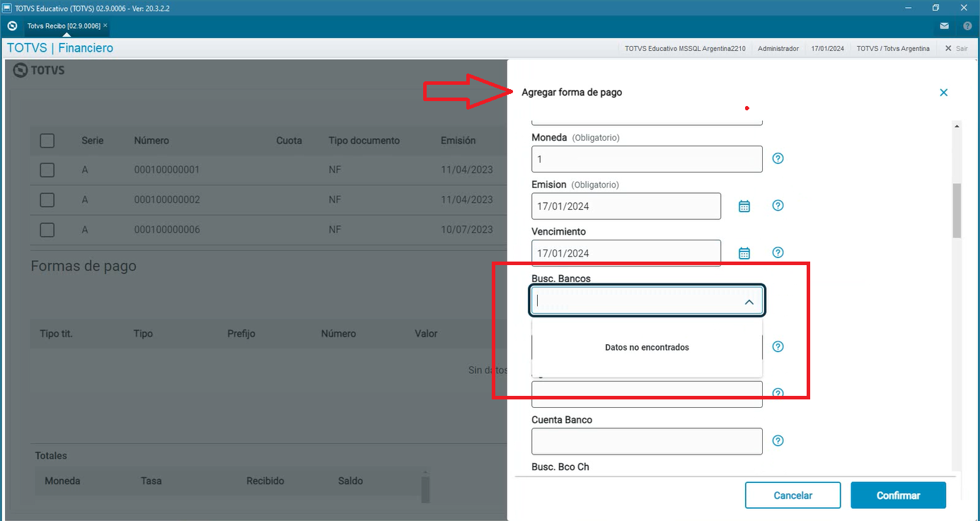Image resolution: width=980 pixels, height=521 pixels.
Task: Close the Totvs Recibo tab
Action: tap(105, 25)
